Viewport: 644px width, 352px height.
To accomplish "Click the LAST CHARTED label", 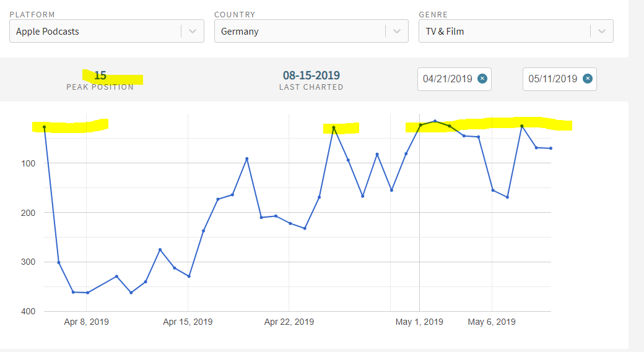I will [x=311, y=87].
